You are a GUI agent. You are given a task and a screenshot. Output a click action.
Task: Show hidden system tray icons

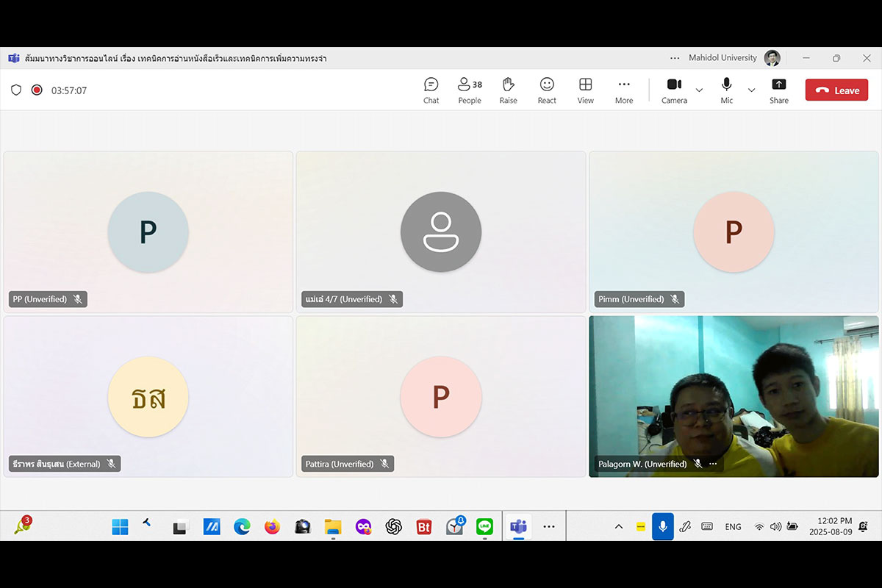pyautogui.click(x=618, y=526)
